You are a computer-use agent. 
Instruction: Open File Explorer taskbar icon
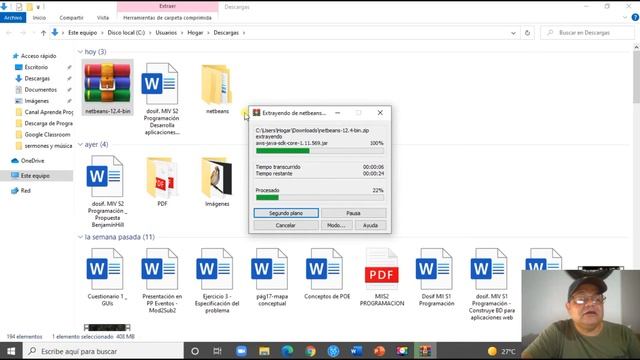[264, 351]
